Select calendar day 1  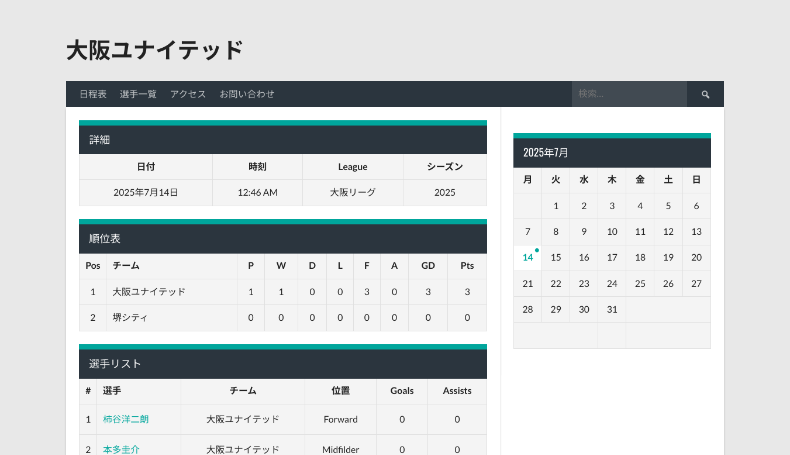coord(556,206)
